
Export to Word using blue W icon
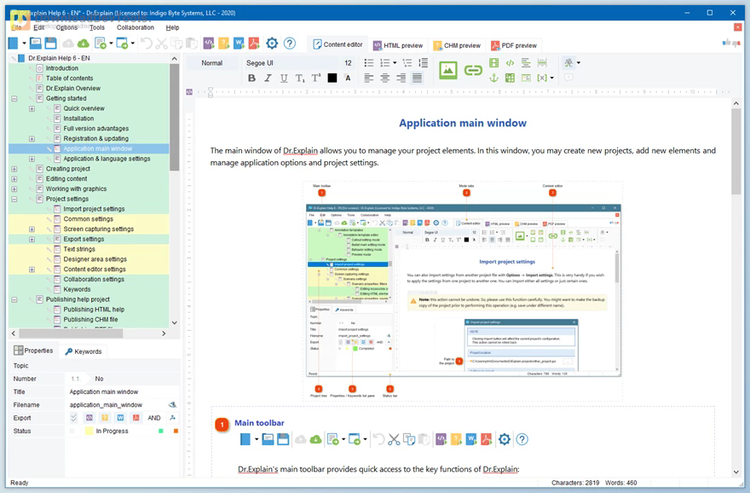239,44
